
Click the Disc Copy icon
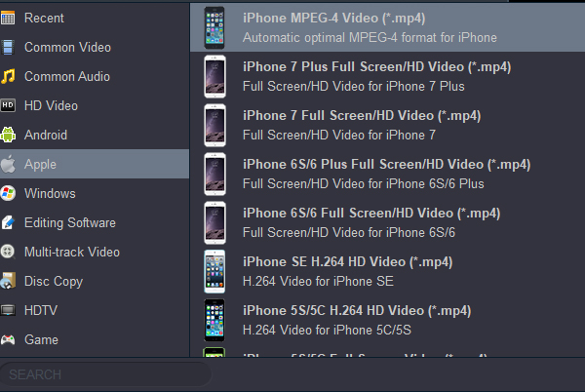[9, 281]
